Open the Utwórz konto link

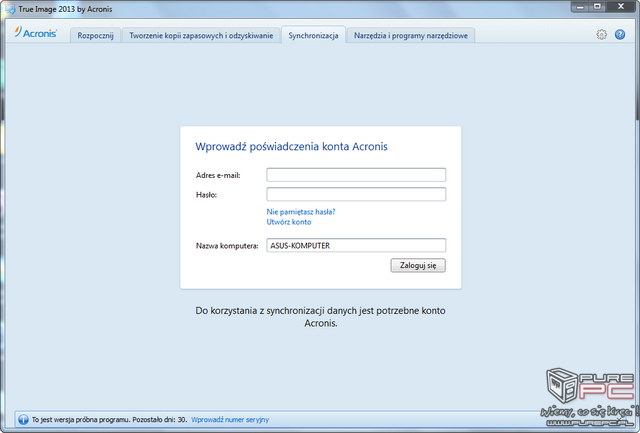[289, 222]
